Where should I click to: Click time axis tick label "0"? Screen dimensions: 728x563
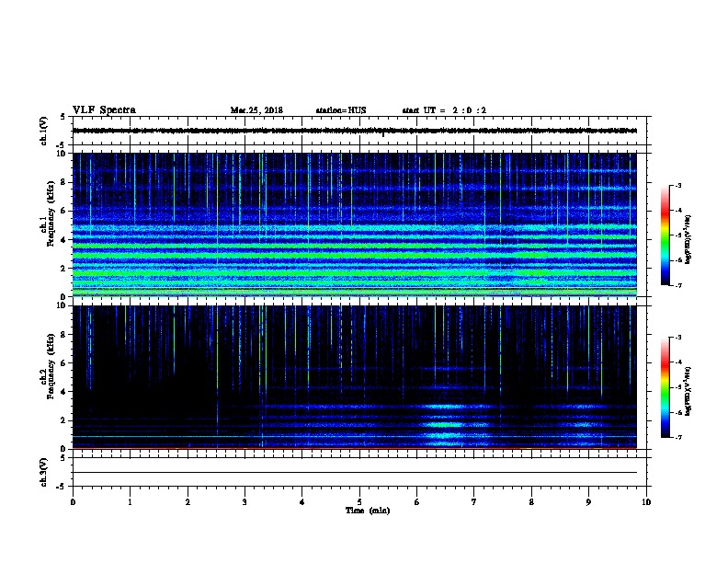tap(73, 502)
